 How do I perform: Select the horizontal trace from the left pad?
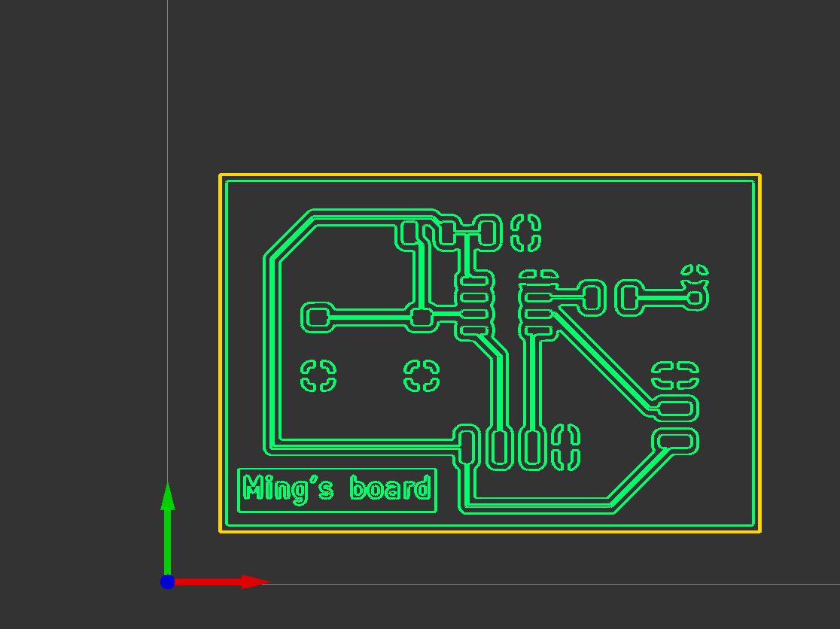[369, 315]
